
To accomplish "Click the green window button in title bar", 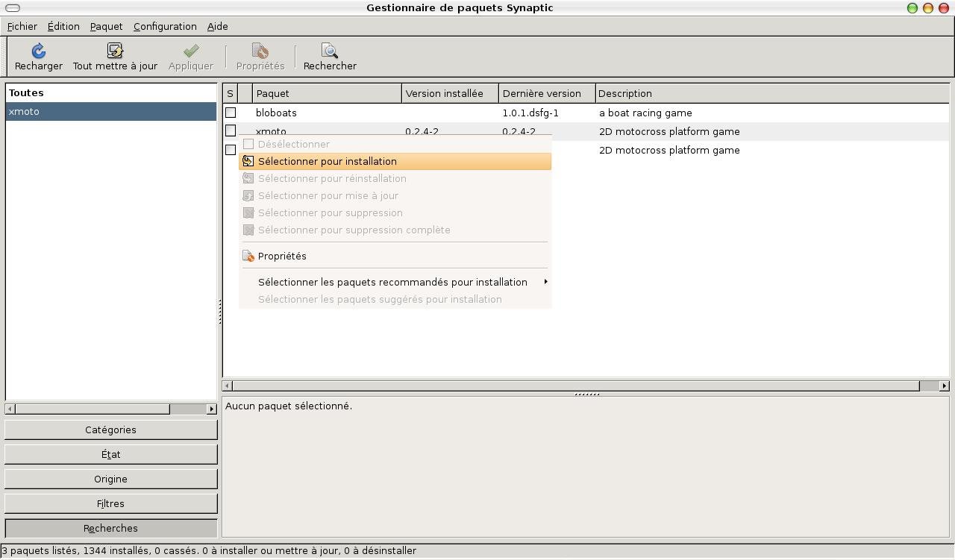I will pos(912,7).
